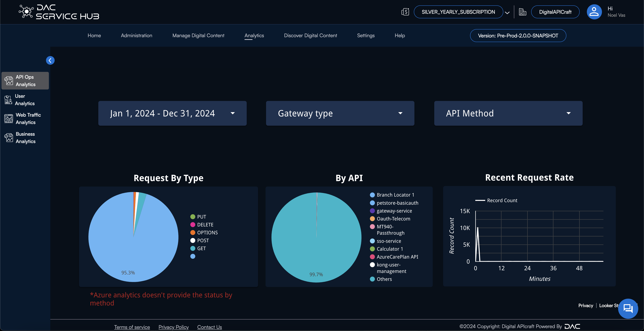644x331 pixels.
Task: Select API Ops Analytics sidebar item
Action: pos(25,81)
